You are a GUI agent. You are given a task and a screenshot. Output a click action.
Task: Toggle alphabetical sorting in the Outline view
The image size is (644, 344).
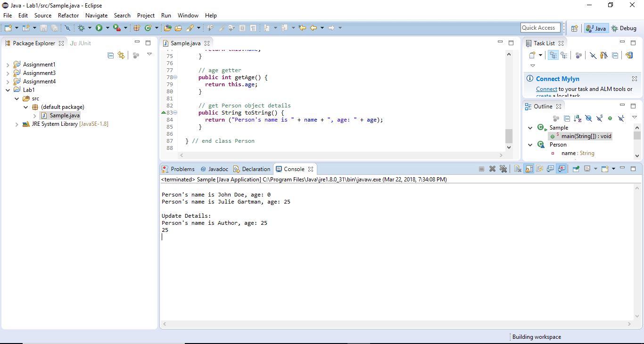coord(577,118)
